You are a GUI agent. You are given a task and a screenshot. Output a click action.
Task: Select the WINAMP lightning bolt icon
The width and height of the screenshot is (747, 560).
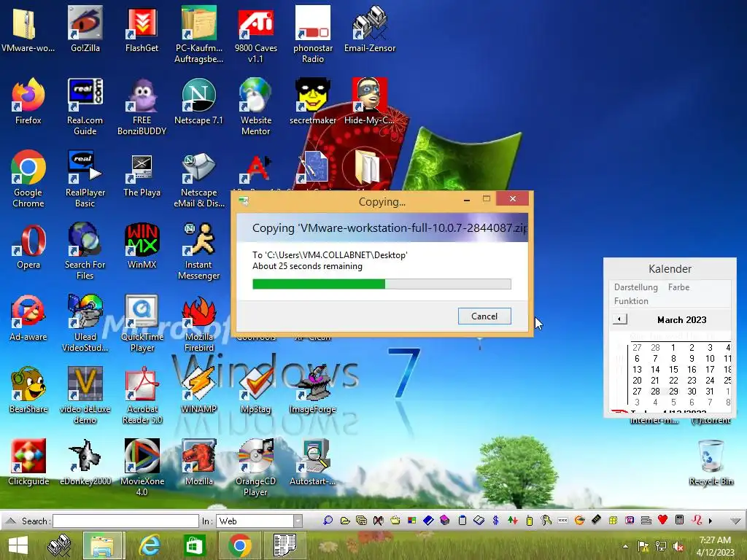[x=198, y=391]
